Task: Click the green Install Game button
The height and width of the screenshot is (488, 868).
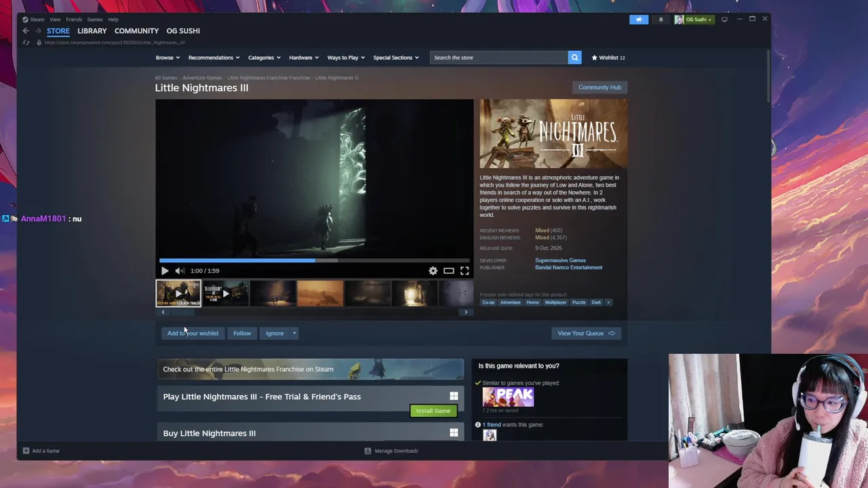Action: (433, 411)
